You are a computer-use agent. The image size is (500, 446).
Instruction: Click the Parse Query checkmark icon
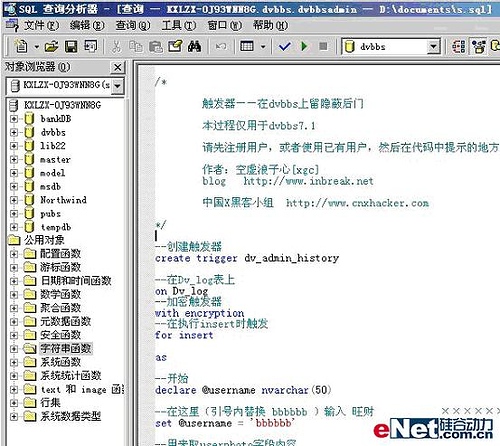284,46
